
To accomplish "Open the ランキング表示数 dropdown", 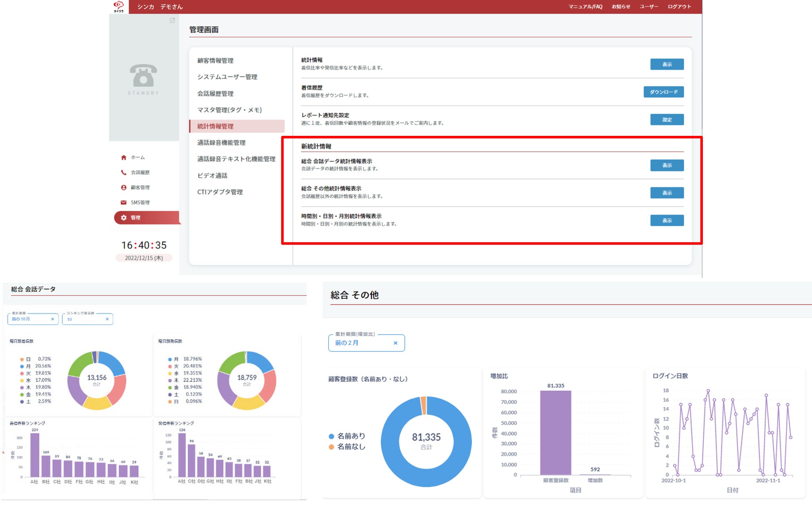I will click(83, 319).
